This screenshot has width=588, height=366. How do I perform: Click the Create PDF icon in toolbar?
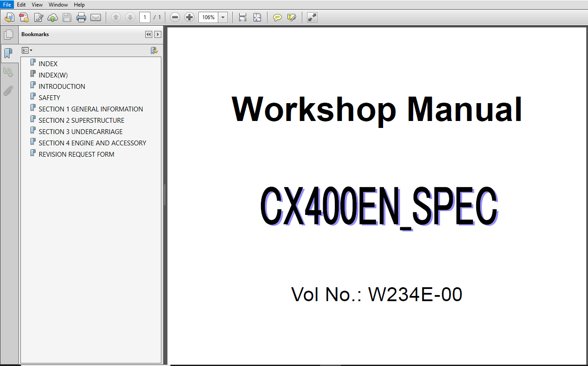[x=10, y=17]
